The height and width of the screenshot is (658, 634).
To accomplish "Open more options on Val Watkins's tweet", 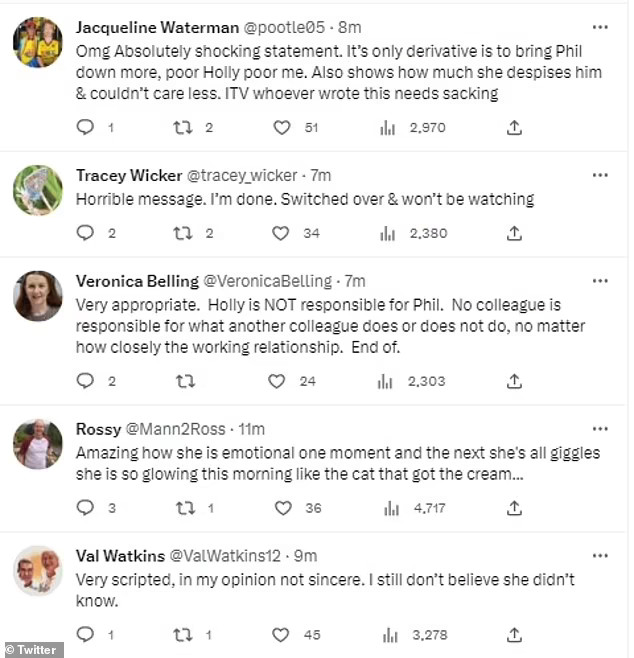I will click(x=599, y=556).
